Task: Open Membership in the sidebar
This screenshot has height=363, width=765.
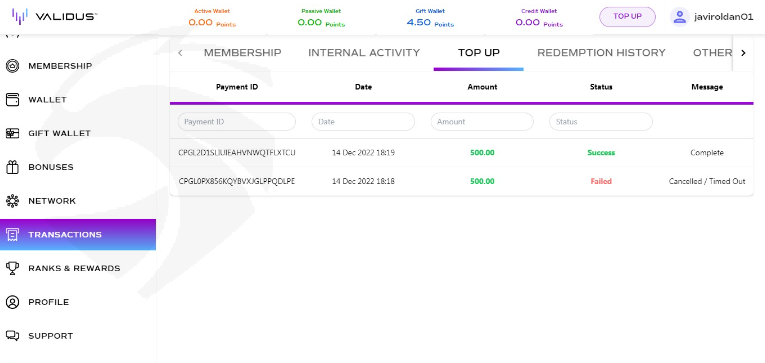Action: click(x=60, y=66)
